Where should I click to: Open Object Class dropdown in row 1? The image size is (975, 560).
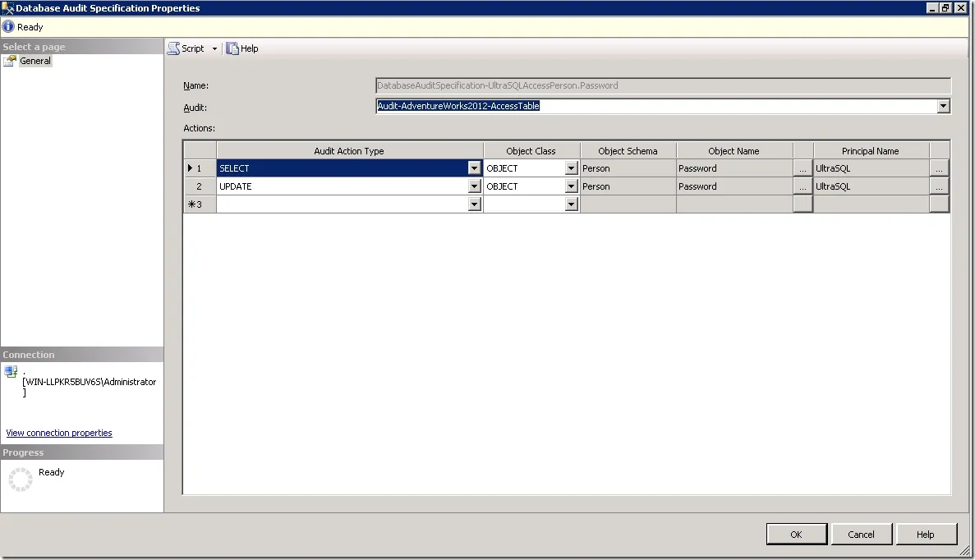coord(572,168)
